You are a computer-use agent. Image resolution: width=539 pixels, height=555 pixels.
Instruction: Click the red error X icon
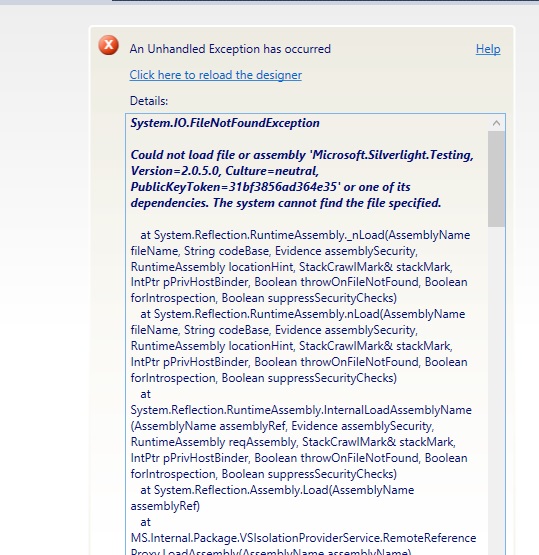(109, 45)
